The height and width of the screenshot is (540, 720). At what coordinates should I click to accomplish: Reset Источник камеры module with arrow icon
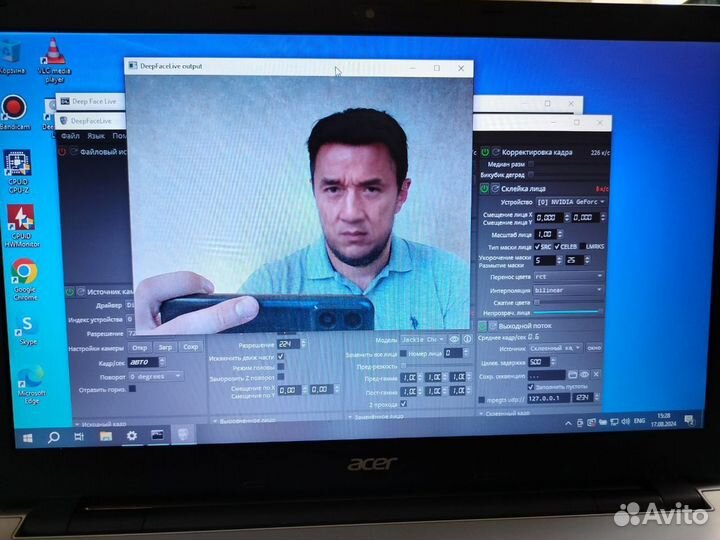[80, 292]
